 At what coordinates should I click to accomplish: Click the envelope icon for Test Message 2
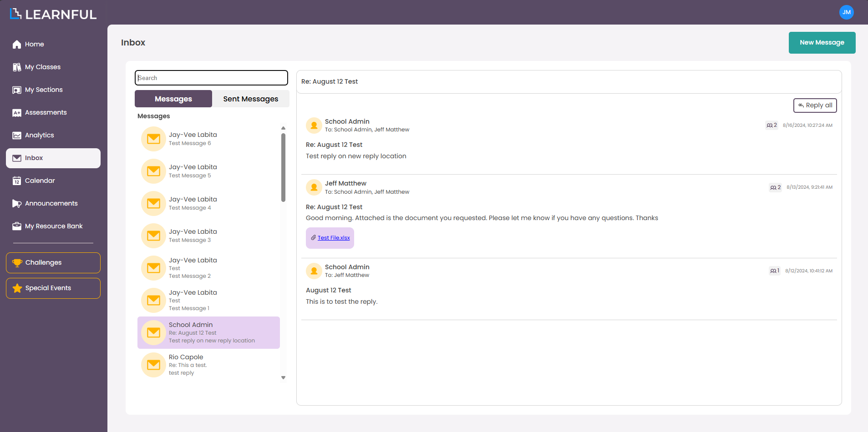(x=153, y=268)
